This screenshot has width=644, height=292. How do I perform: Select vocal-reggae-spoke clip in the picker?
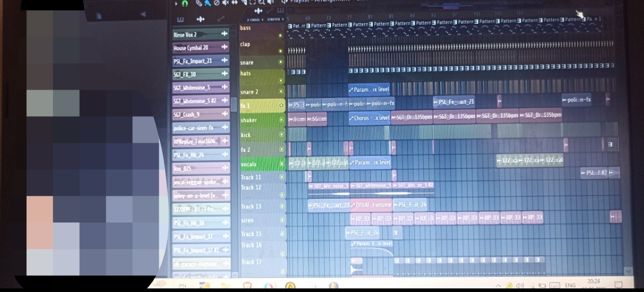201,182
